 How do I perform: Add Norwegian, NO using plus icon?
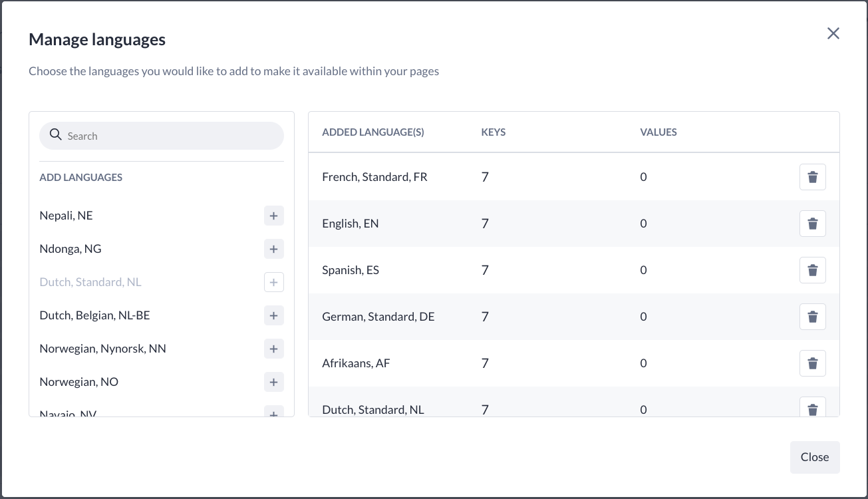(x=273, y=382)
